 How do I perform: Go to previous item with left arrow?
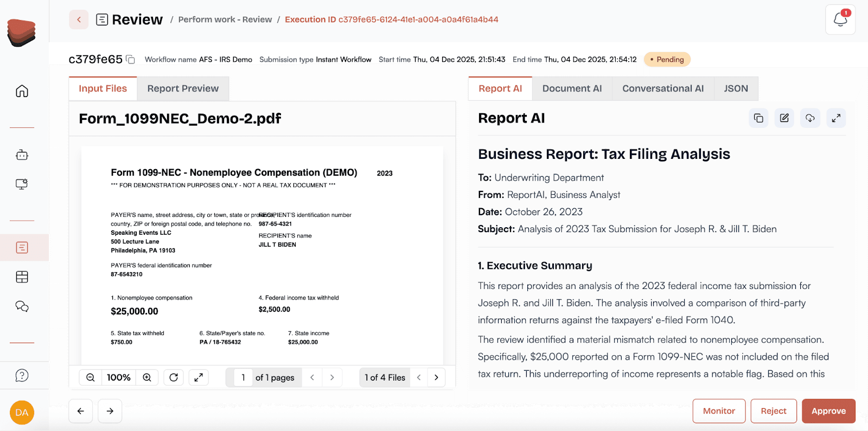81,411
